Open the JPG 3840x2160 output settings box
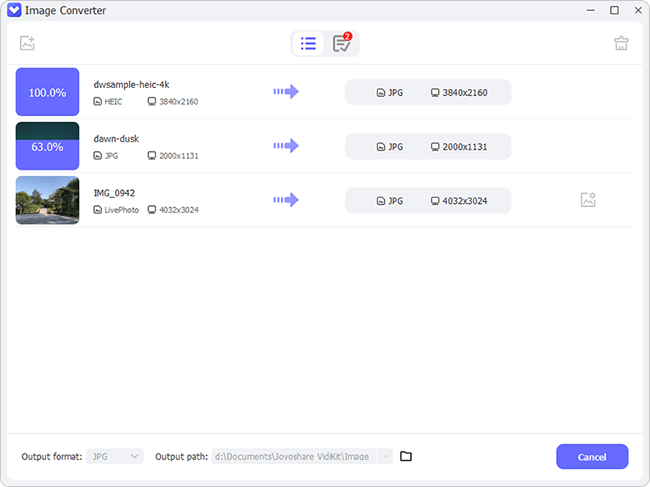This screenshot has height=487, width=650. [x=428, y=92]
